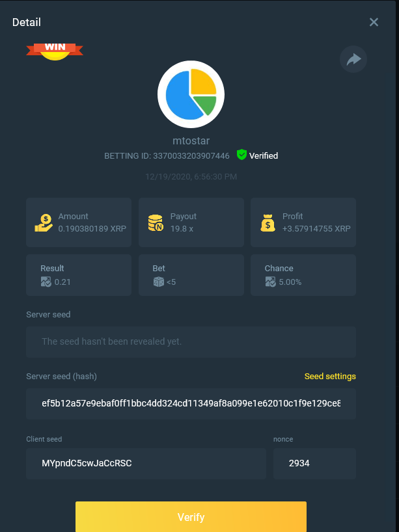Click the WIN ribbon badge
Screen dimensions: 399x532
click(55, 50)
